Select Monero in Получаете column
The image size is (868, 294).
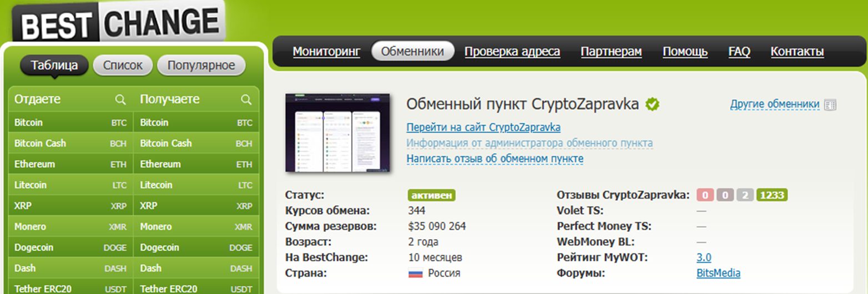coord(196,226)
